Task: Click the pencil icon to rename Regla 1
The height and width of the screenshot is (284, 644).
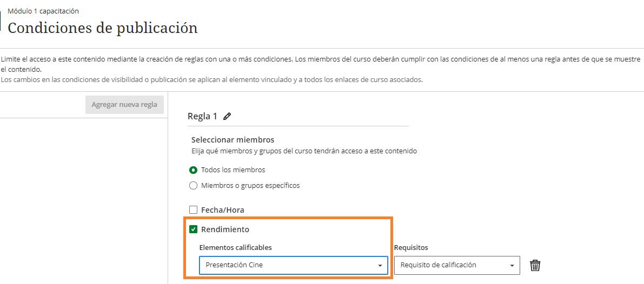Action: coord(227,116)
